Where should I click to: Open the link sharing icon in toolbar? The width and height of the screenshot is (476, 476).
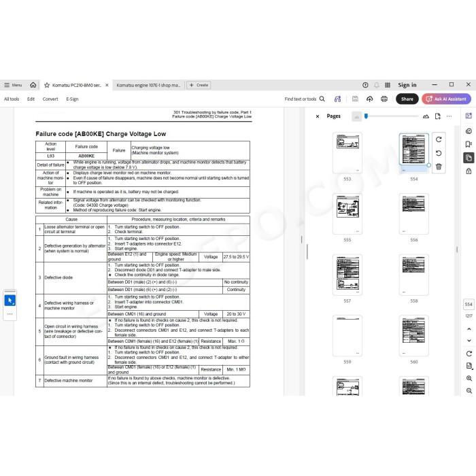click(x=337, y=99)
